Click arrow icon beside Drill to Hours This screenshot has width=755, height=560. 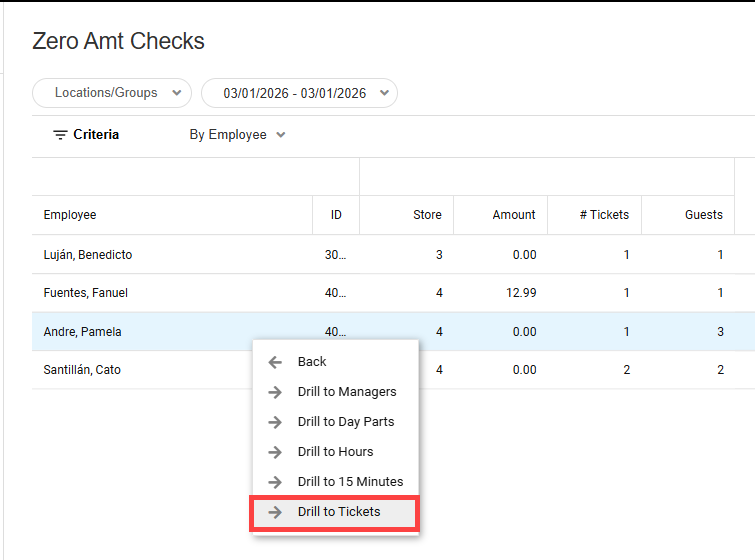(275, 452)
